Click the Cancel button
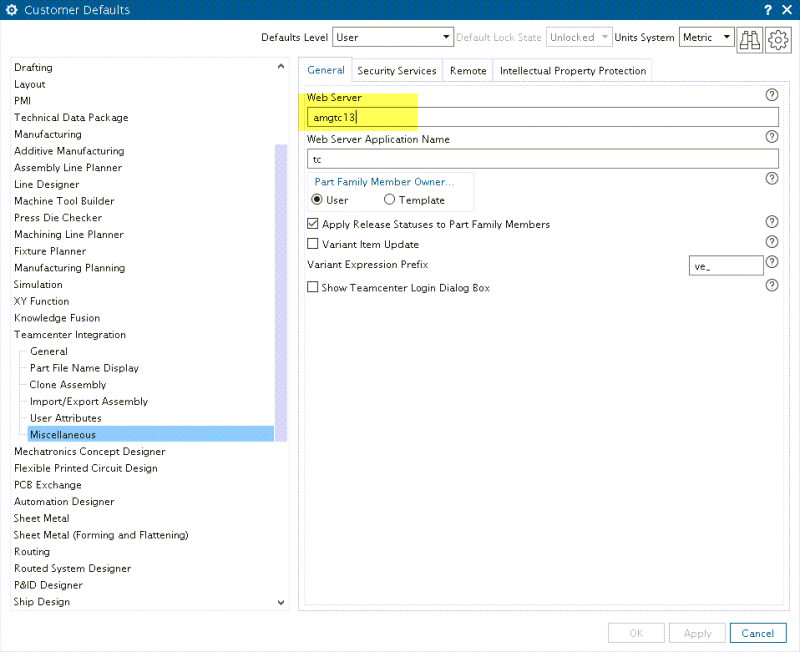800x652 pixels. tap(758, 633)
